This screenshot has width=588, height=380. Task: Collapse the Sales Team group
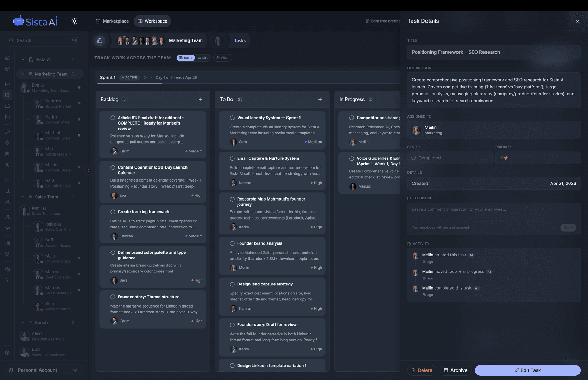23,197
